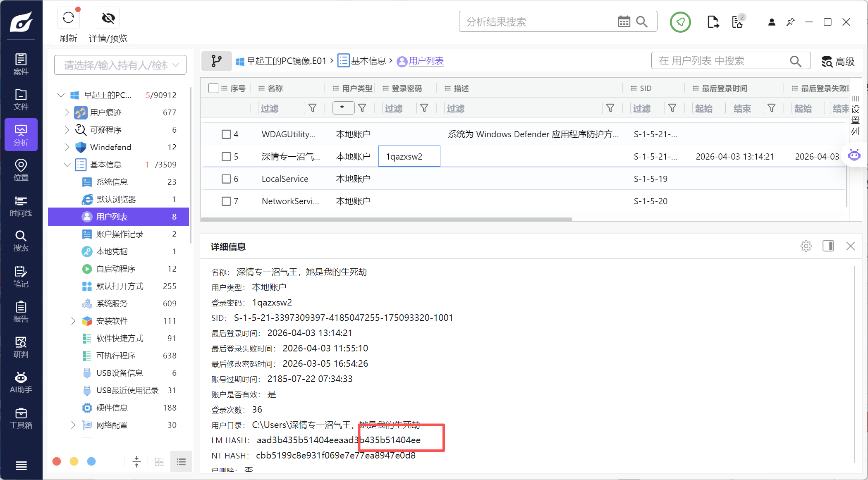Check the checkbox for row 5
Screen dimensions: 868x480
[226, 156]
